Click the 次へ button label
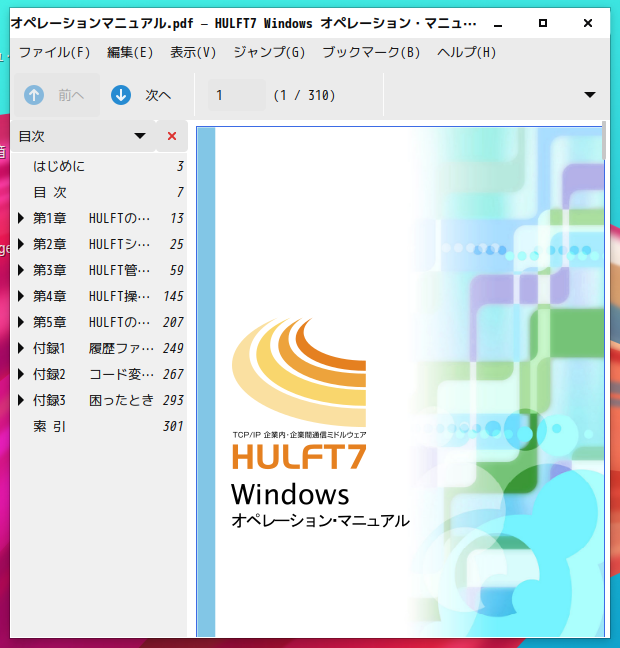This screenshot has height=648, width=620. click(158, 95)
